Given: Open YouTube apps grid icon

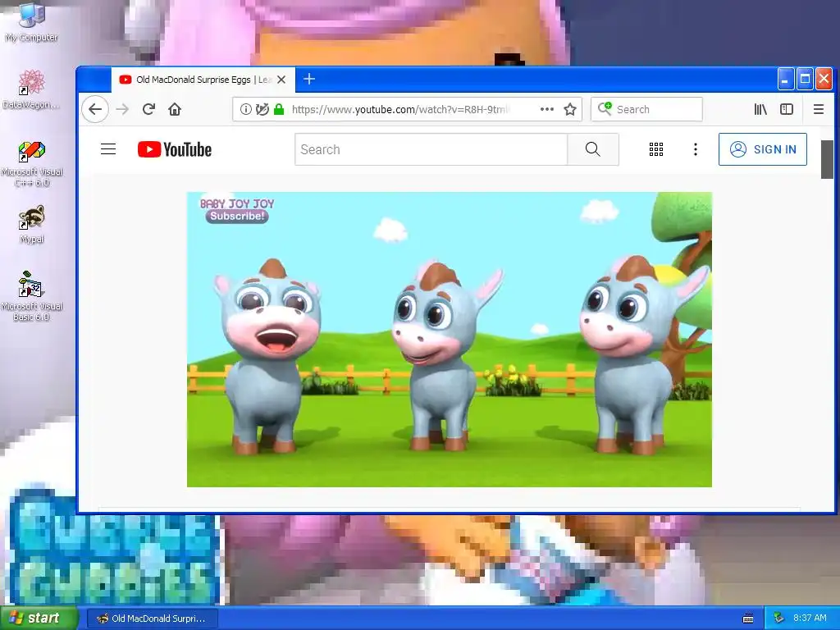Looking at the screenshot, I should [656, 149].
